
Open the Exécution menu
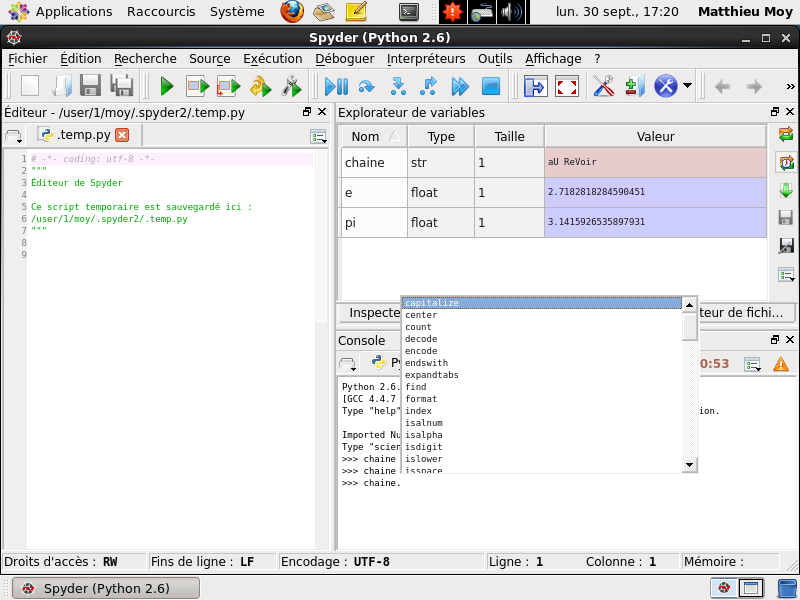click(x=272, y=59)
